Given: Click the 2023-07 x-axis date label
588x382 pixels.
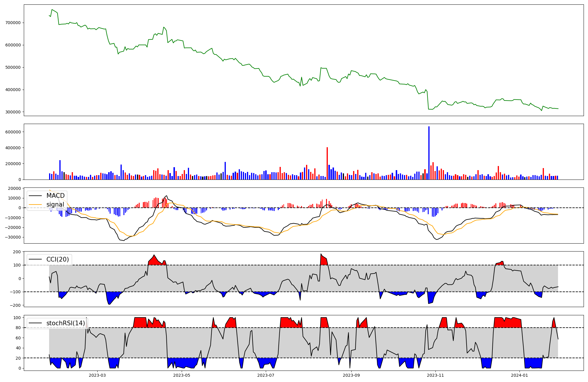Looking at the screenshot, I should click(x=266, y=375).
